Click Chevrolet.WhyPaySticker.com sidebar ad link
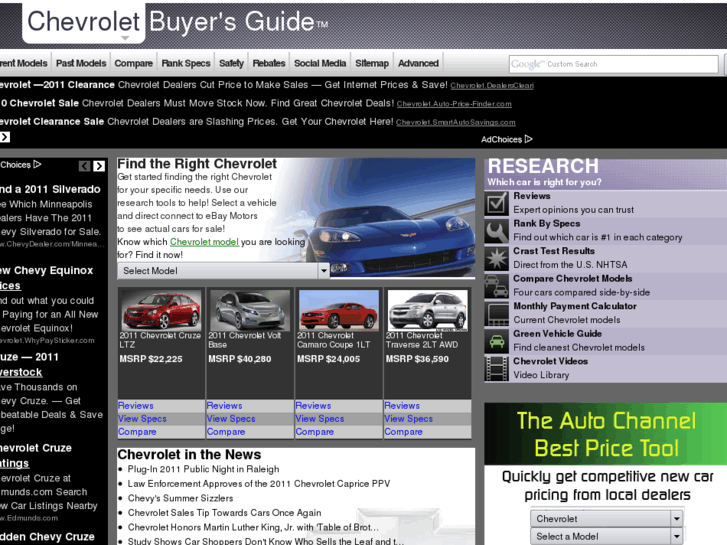 pos(47,340)
